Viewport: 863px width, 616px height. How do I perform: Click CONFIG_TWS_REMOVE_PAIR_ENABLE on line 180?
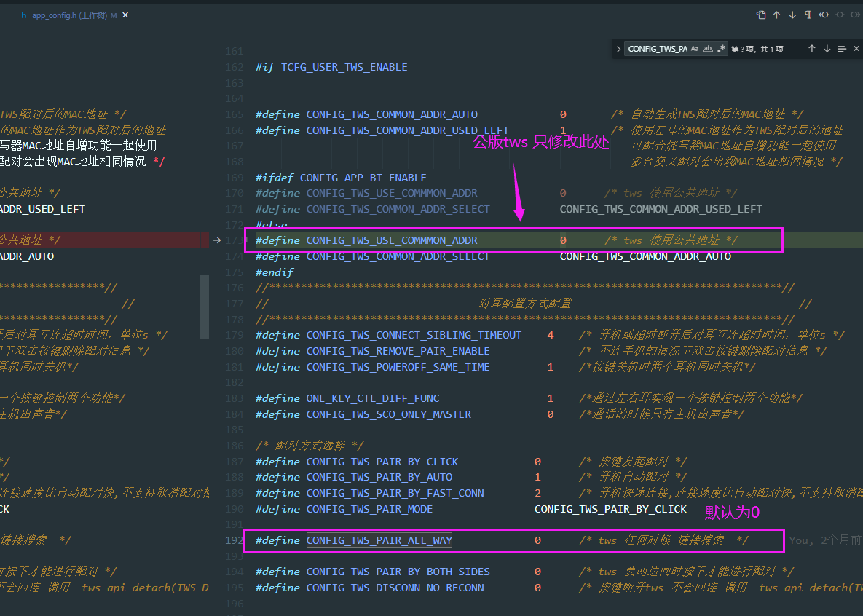coord(398,351)
